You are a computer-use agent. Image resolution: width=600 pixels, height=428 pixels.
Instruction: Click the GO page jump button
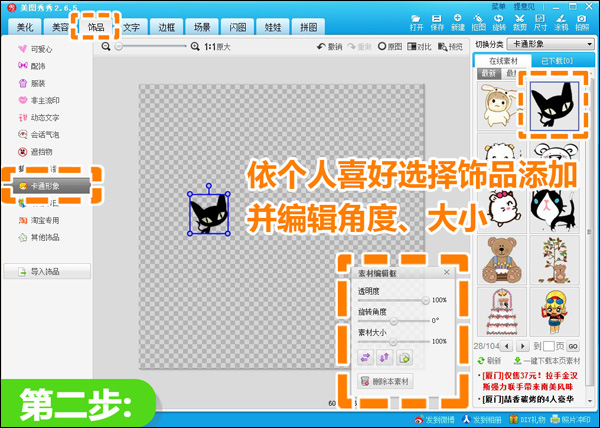pyautogui.click(x=573, y=347)
